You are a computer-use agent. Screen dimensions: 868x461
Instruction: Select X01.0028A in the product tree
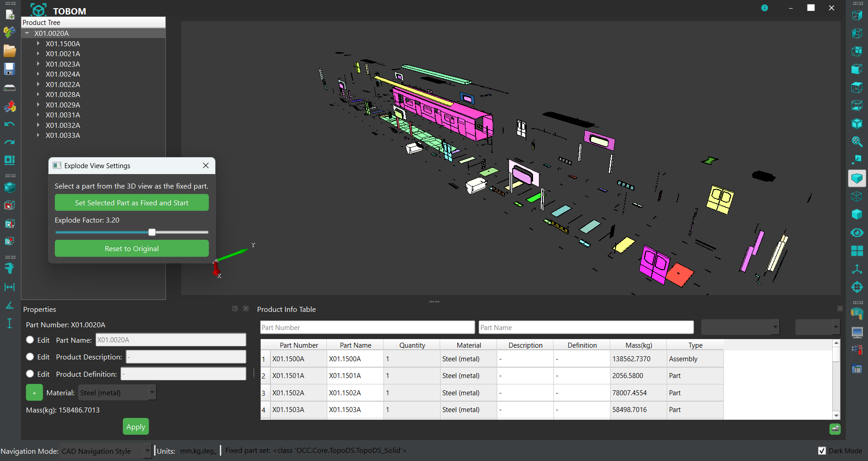(63, 95)
